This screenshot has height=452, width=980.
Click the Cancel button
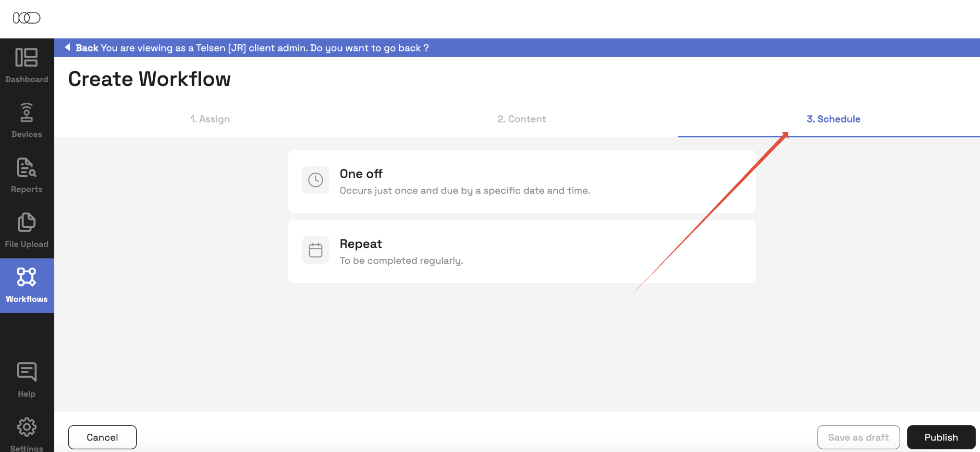click(x=102, y=437)
